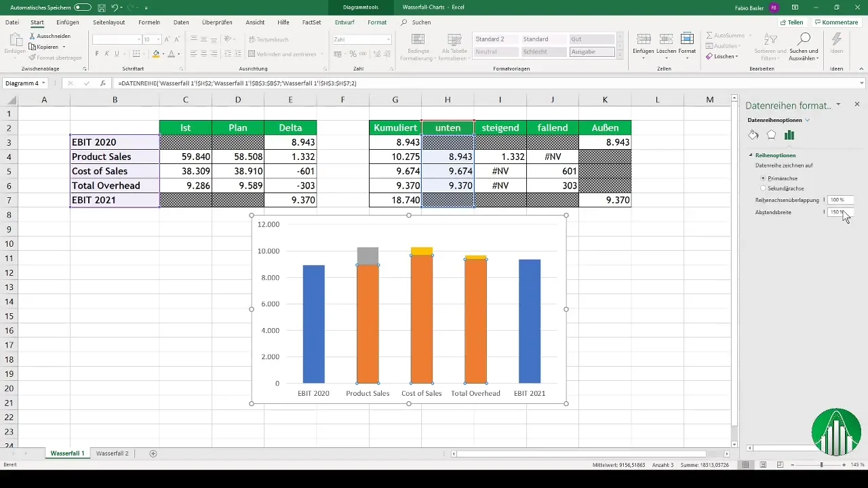The height and width of the screenshot is (488, 868).
Task: Switch to page layout view icon
Action: point(763,465)
